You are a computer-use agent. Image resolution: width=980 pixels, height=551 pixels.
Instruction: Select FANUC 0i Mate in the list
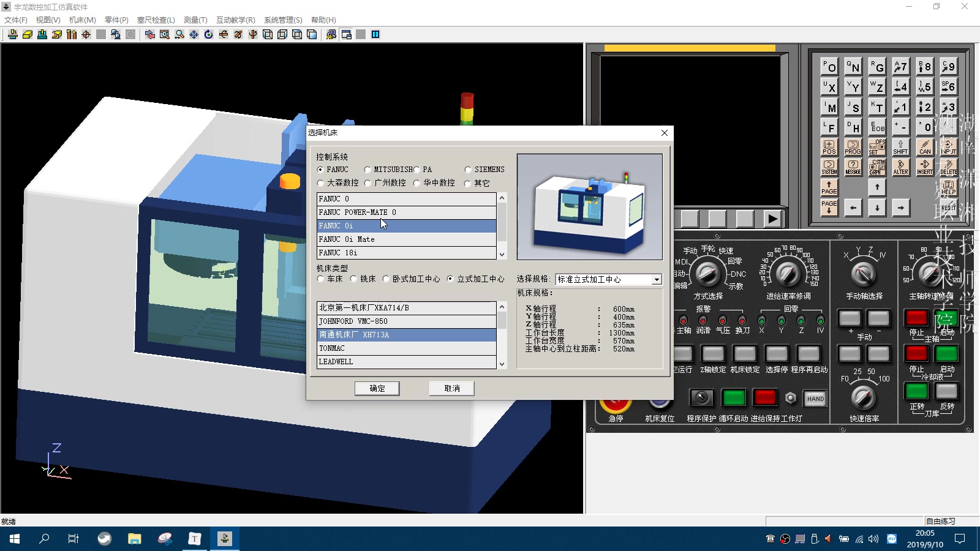[x=407, y=239]
